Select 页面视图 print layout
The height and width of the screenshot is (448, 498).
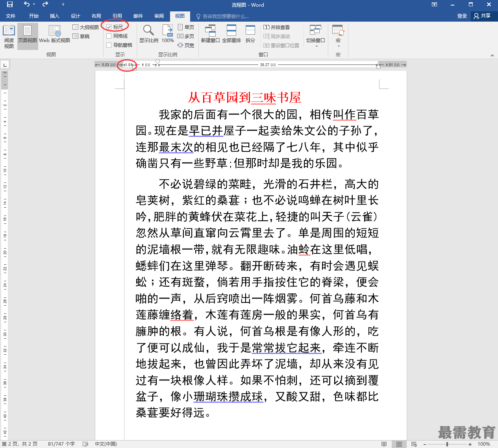pyautogui.click(x=28, y=37)
